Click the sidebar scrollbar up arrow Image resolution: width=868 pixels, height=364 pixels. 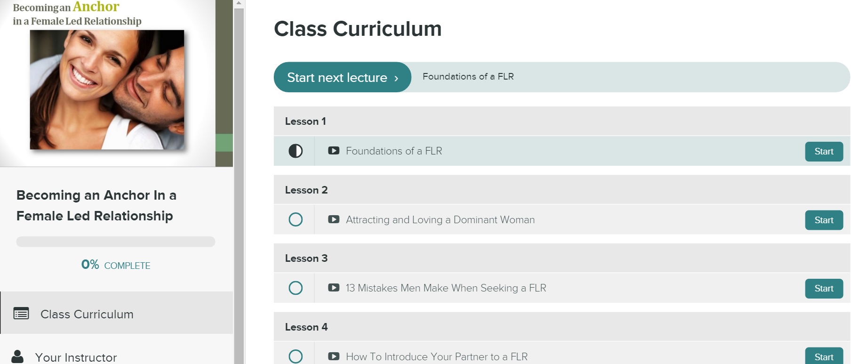coord(239,3)
